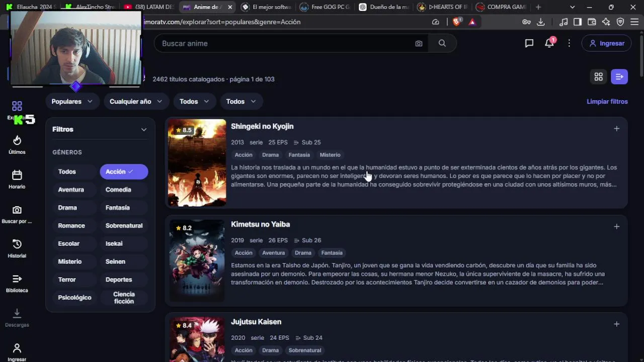Add Kimetsu no Yaiba with its plus icon
This screenshot has height=362, width=644.
coord(616,227)
